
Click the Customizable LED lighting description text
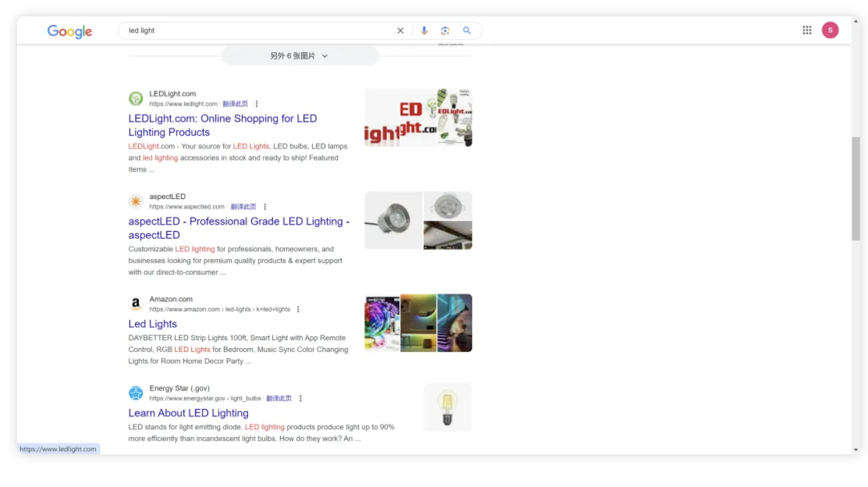tap(236, 261)
